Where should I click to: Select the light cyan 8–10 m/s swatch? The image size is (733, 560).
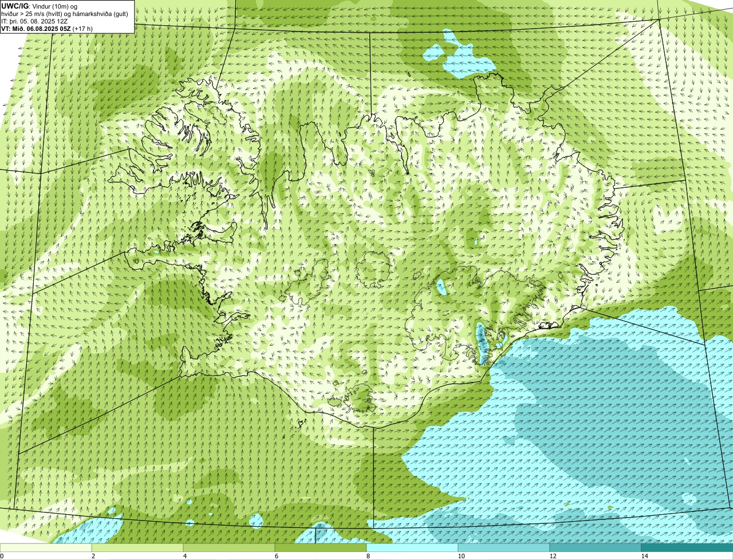[x=412, y=547]
